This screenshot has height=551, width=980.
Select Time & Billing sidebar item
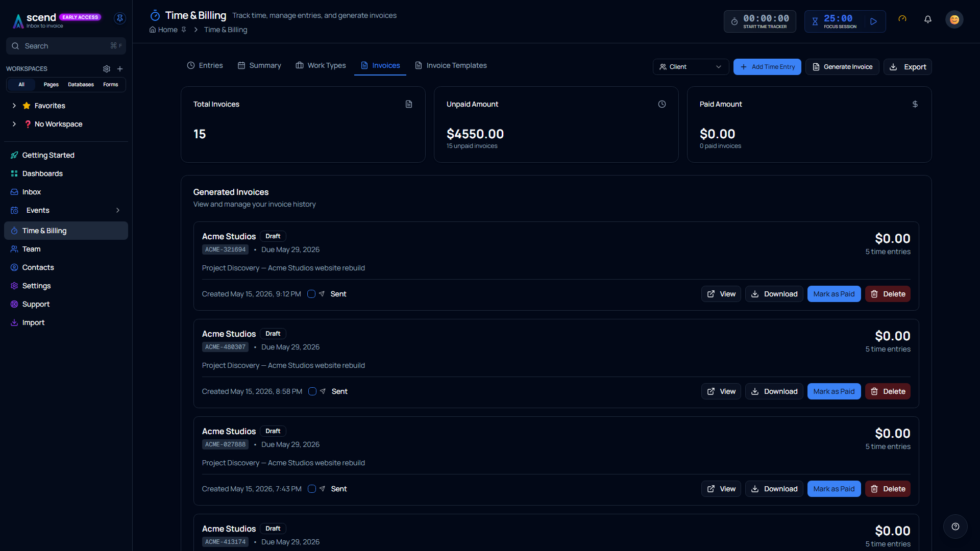click(x=66, y=231)
